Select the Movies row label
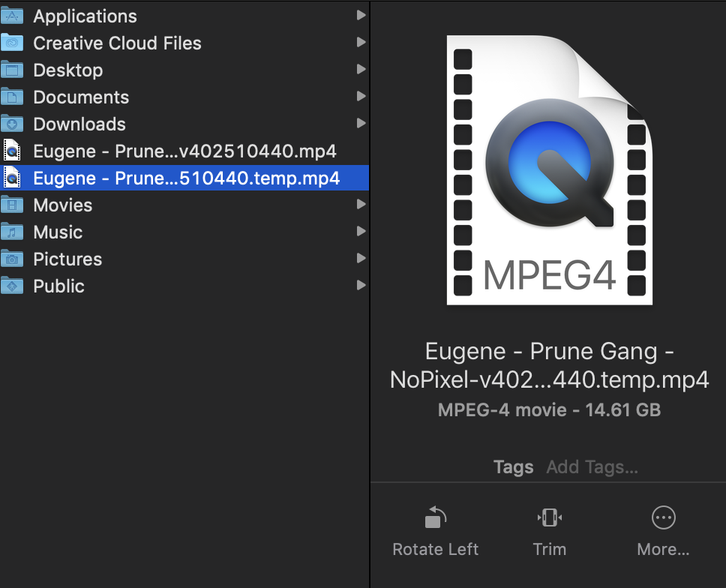 (62, 205)
